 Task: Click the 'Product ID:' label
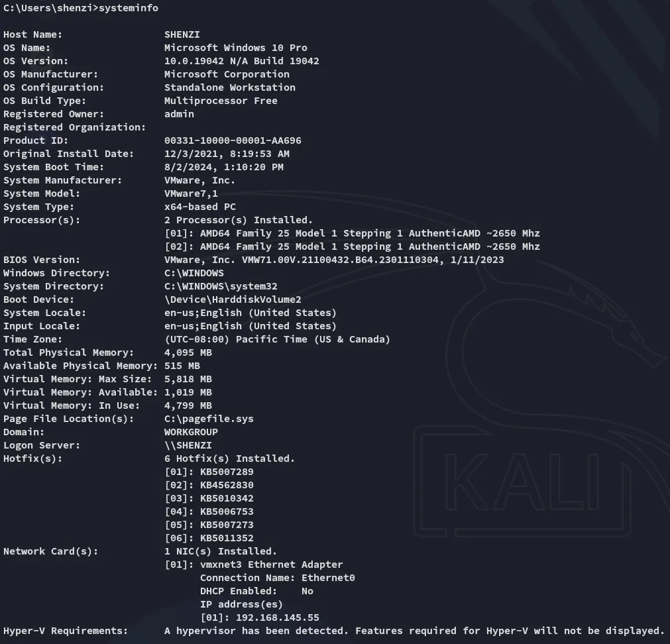[36, 140]
